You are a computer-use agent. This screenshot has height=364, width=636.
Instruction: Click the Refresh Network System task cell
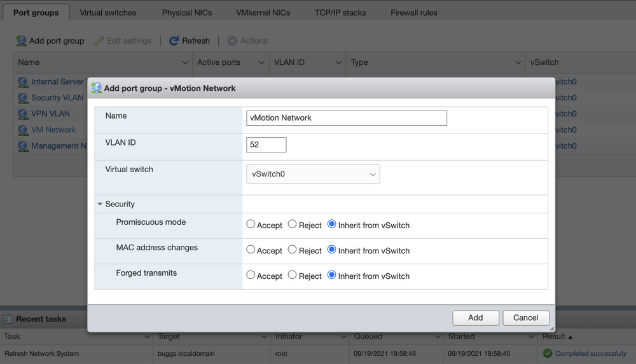pyautogui.click(x=42, y=353)
